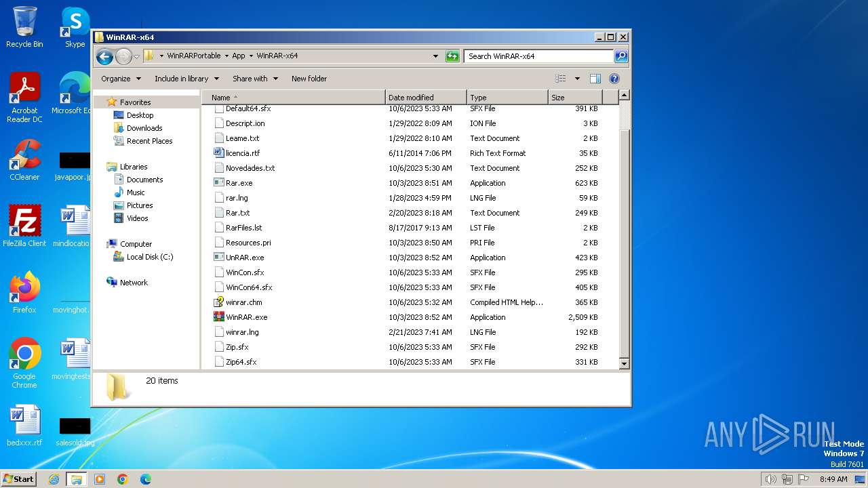Sort by the Type column header
868x488 pixels.
pyautogui.click(x=507, y=98)
